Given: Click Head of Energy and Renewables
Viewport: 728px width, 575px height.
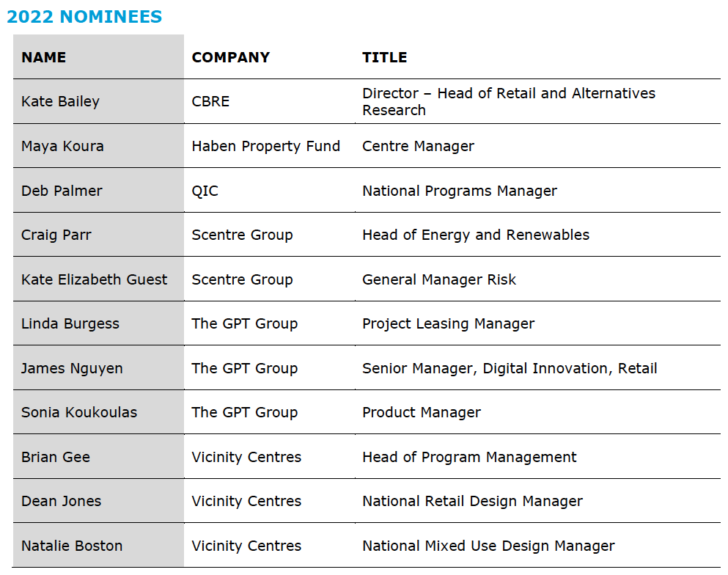Looking at the screenshot, I should (476, 235).
